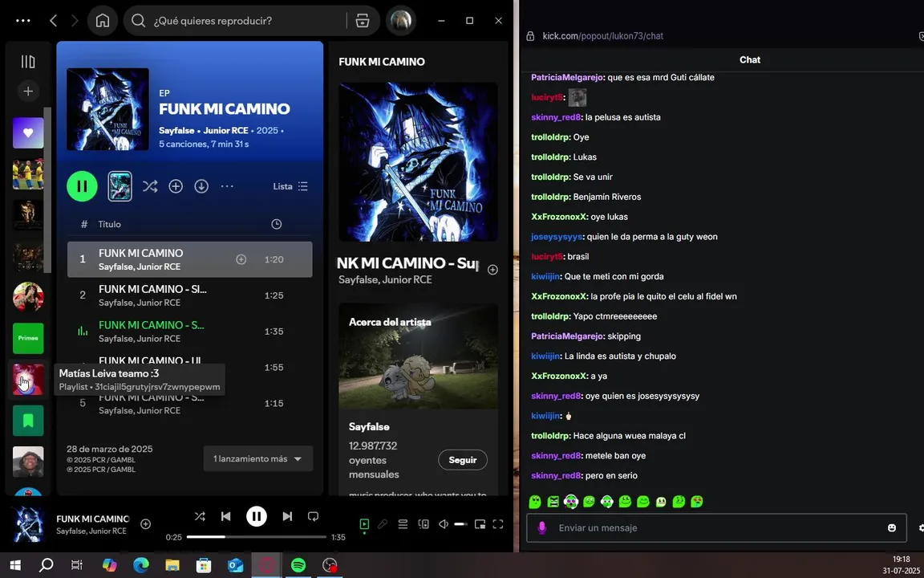
Task: Toggle shuffle in the bottom player bar
Action: pos(200,517)
